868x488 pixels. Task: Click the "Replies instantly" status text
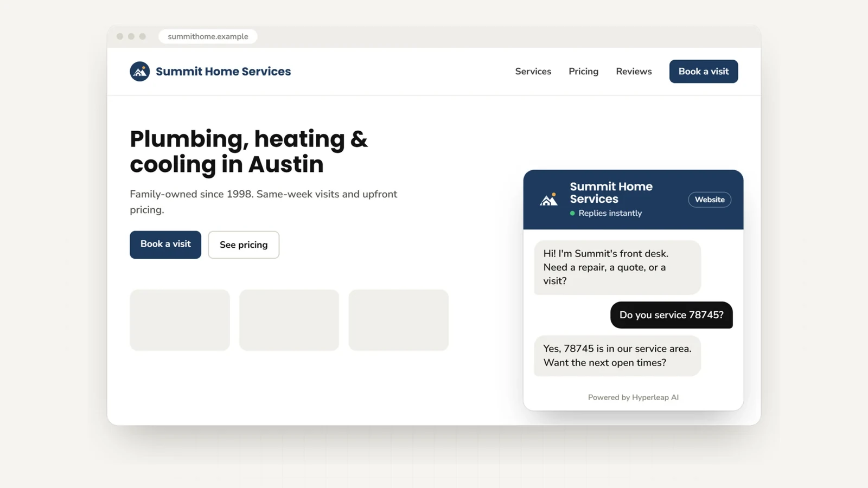610,213
